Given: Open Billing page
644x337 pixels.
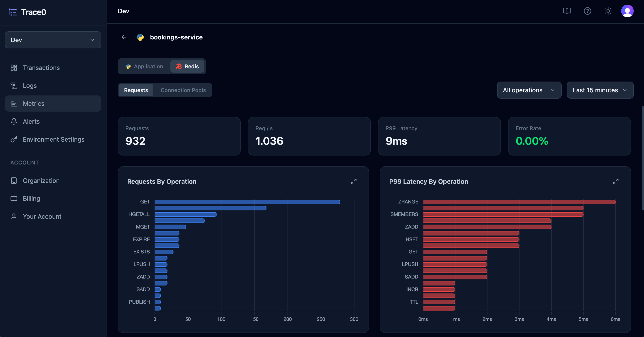Looking at the screenshot, I should [53, 198].
